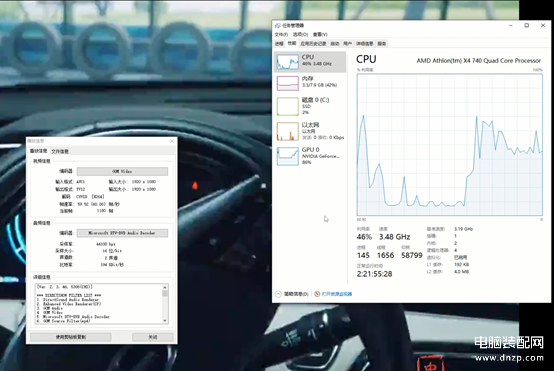Click the 简略信息 collapse arrow icon
This screenshot has height=371, width=554.
tap(278, 294)
